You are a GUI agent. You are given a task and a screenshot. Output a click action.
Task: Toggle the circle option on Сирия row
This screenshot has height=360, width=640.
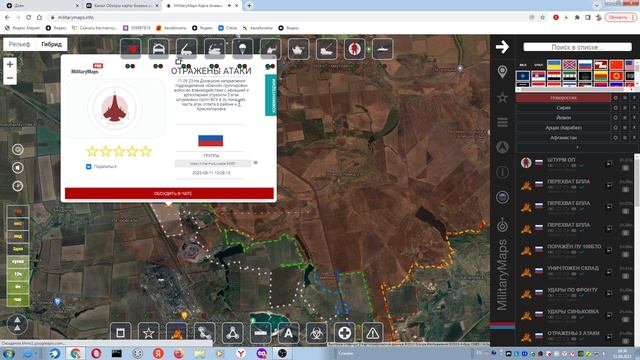[616, 108]
